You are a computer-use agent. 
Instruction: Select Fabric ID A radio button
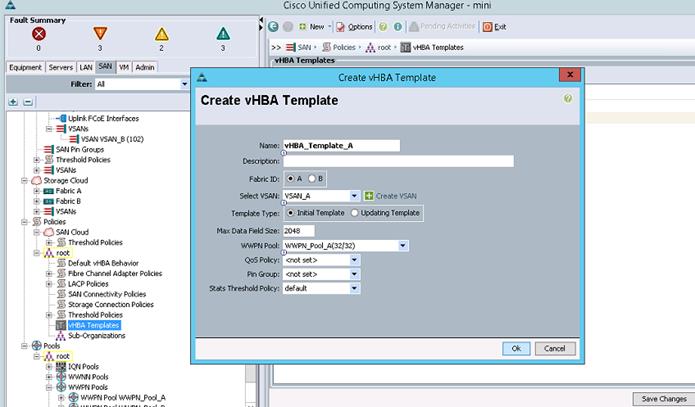click(x=290, y=179)
